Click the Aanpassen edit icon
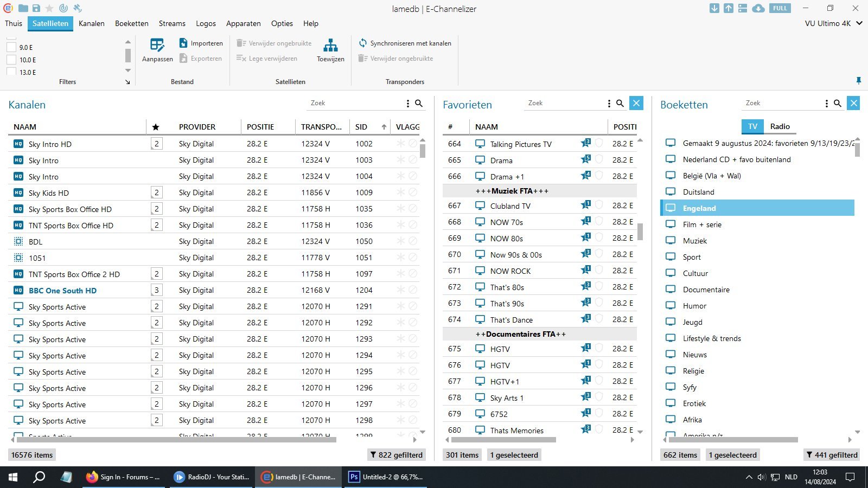 pyautogui.click(x=157, y=46)
